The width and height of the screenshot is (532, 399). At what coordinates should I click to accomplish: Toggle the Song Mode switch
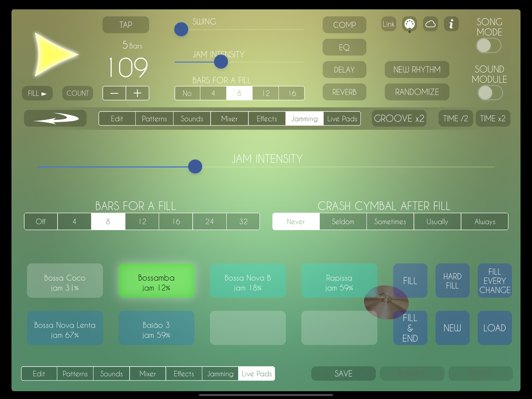coord(489,46)
